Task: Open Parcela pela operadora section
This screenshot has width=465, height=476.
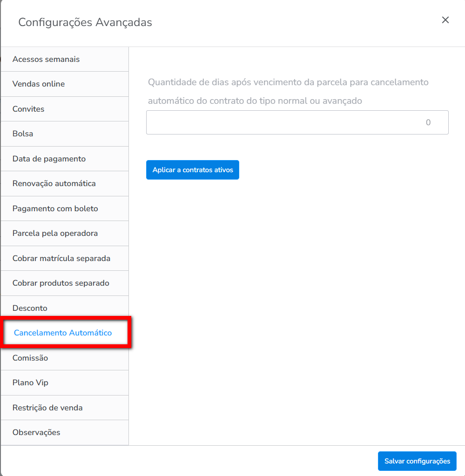Action: click(x=55, y=233)
